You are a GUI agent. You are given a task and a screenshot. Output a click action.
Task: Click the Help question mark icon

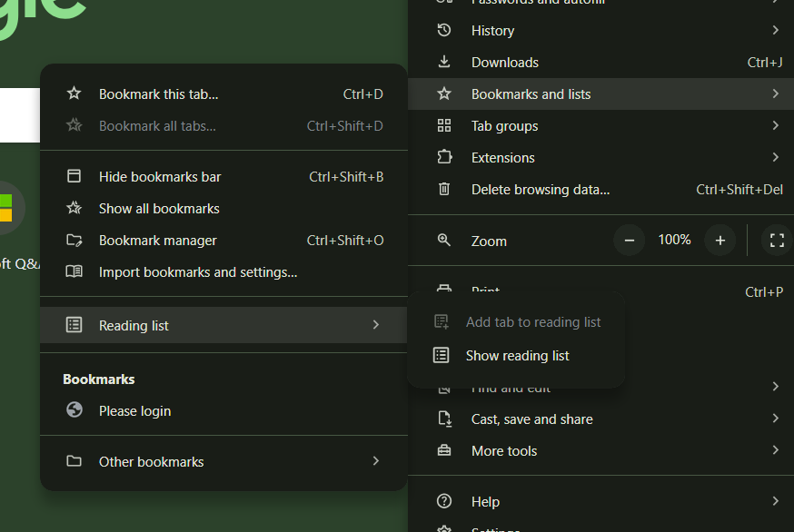coord(444,501)
